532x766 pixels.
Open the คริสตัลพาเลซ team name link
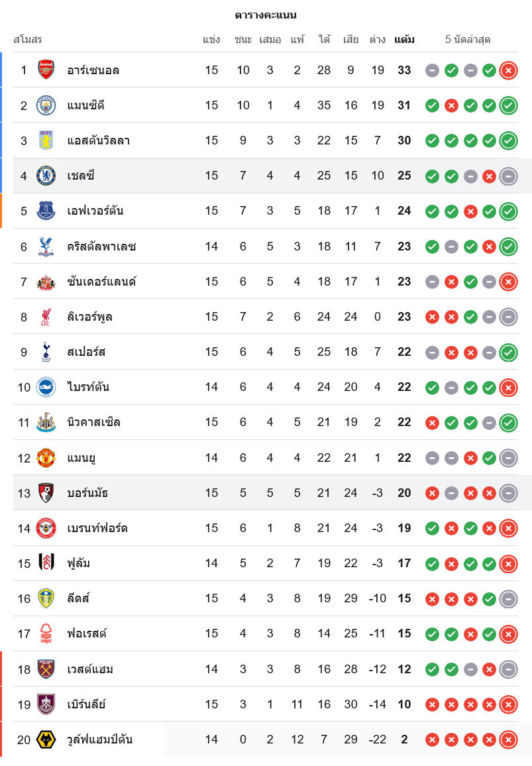click(x=101, y=246)
